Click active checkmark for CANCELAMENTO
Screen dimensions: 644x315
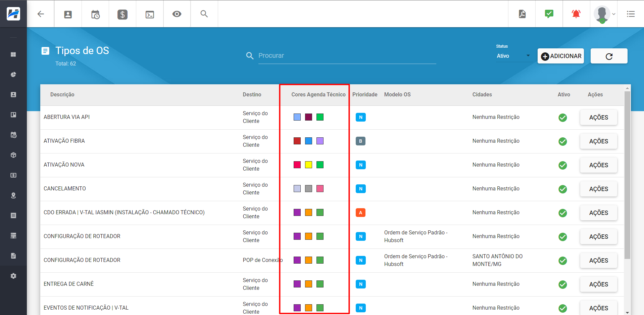(x=563, y=189)
